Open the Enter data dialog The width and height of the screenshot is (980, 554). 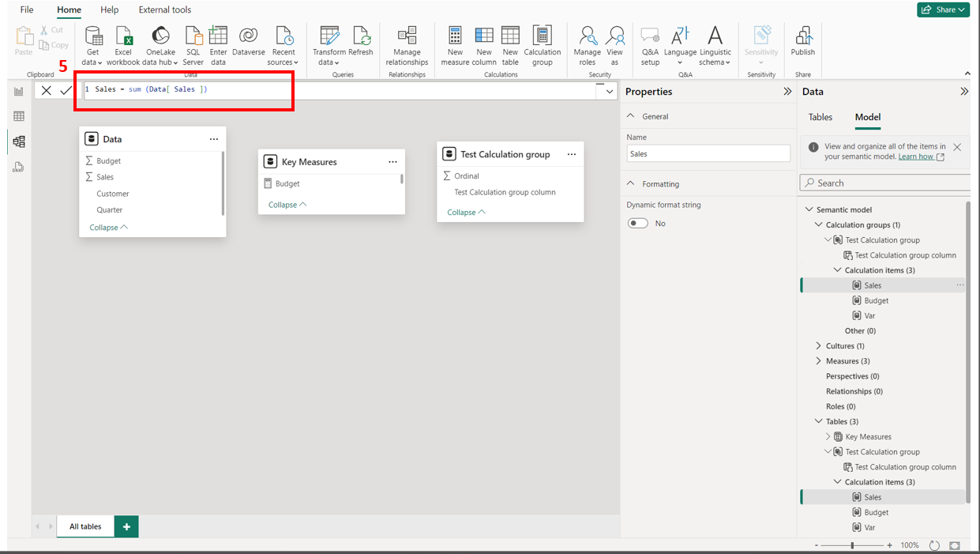click(x=218, y=46)
